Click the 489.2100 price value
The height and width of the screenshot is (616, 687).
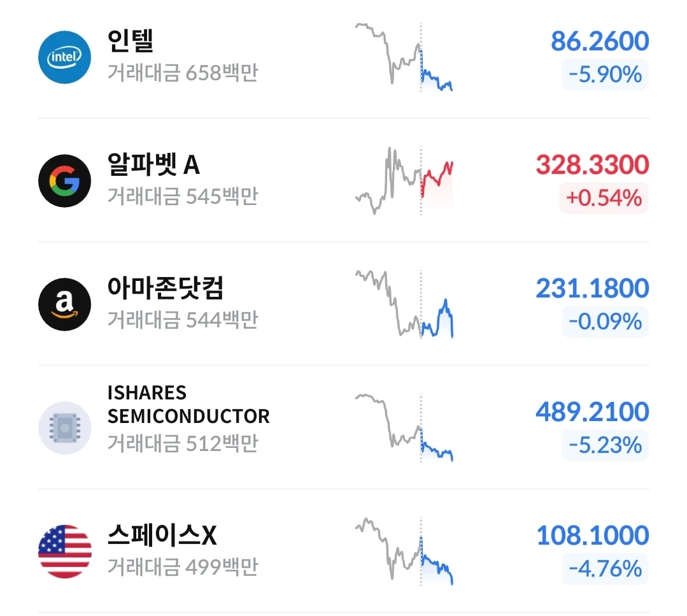tap(592, 412)
